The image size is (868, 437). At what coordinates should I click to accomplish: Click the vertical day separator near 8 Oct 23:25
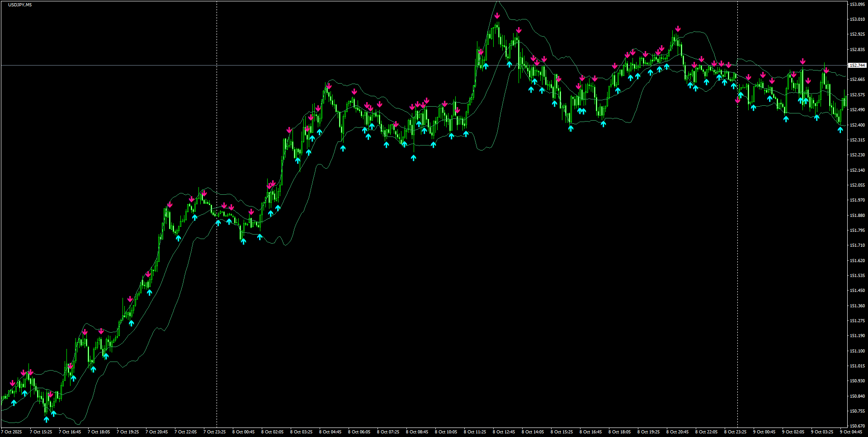pos(738,226)
